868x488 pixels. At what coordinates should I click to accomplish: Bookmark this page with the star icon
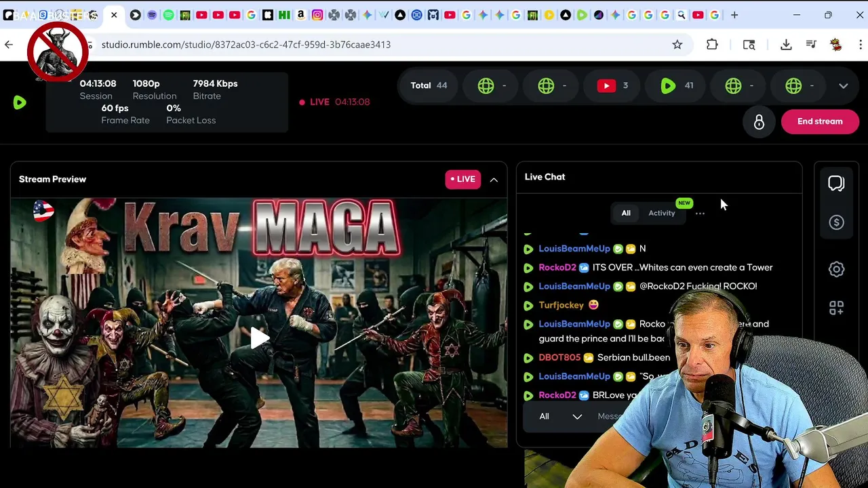click(x=677, y=45)
